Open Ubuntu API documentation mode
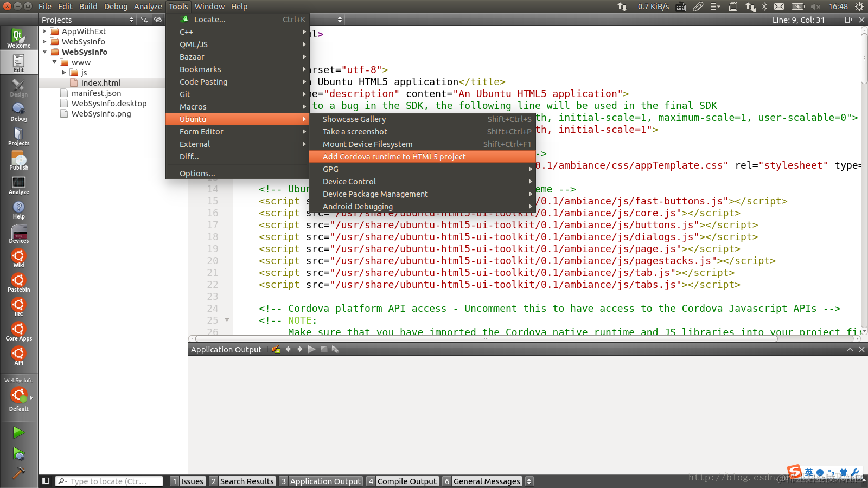 [x=19, y=356]
